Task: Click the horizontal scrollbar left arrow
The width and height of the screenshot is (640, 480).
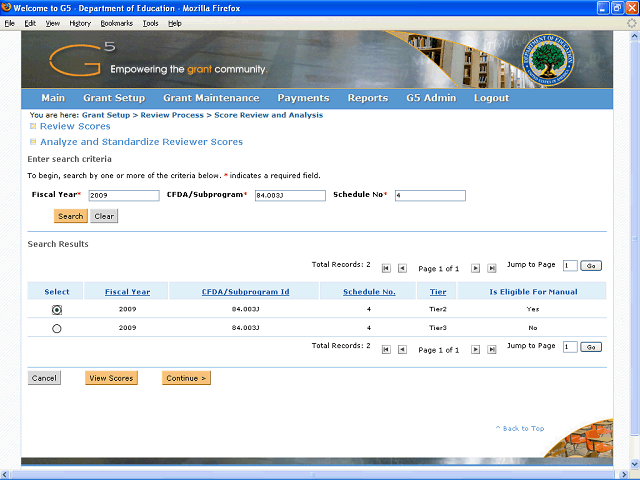Action: tap(5, 474)
